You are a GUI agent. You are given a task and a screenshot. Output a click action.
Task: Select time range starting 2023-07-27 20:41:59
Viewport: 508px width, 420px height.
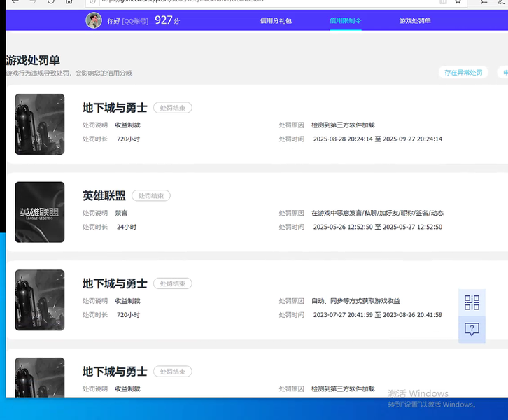(377, 315)
